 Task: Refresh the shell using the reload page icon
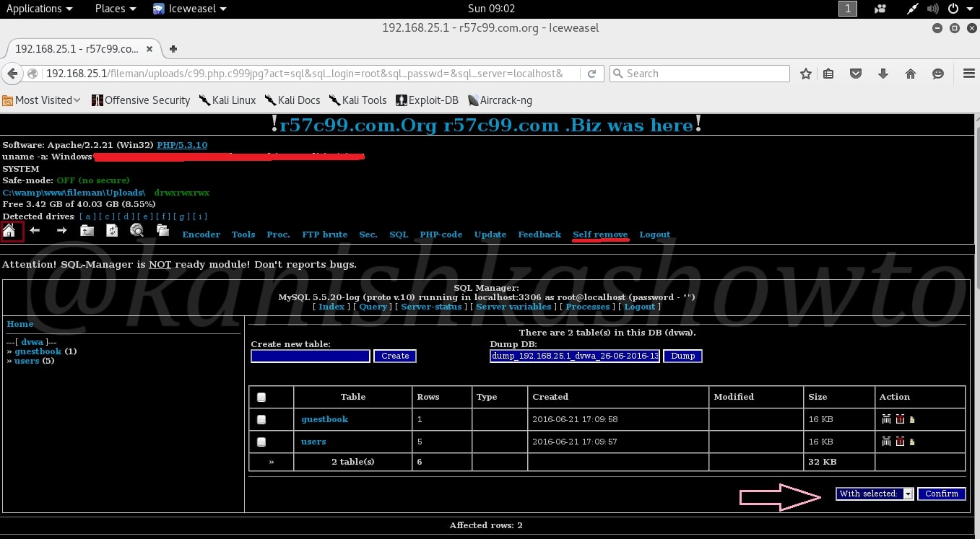(112, 231)
